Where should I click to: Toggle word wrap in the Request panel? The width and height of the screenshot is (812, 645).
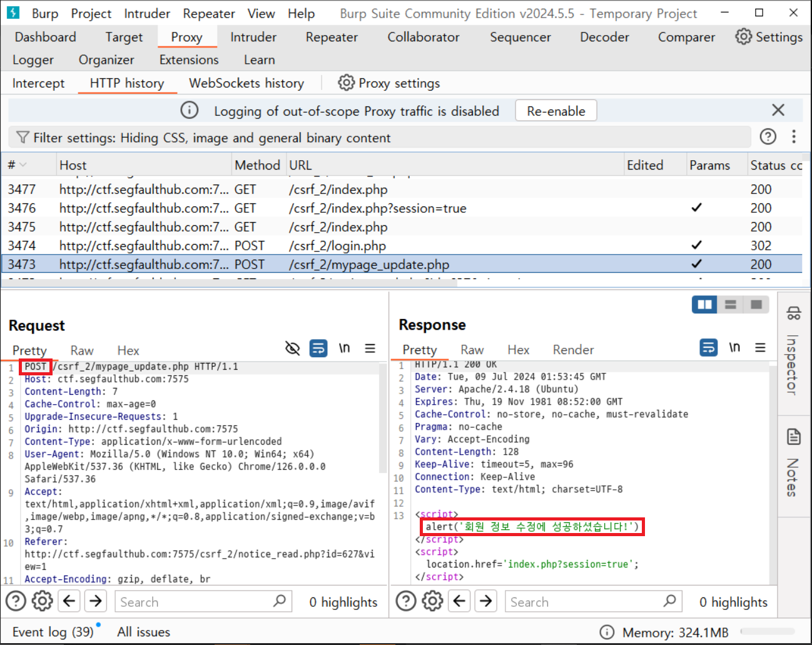pyautogui.click(x=318, y=348)
